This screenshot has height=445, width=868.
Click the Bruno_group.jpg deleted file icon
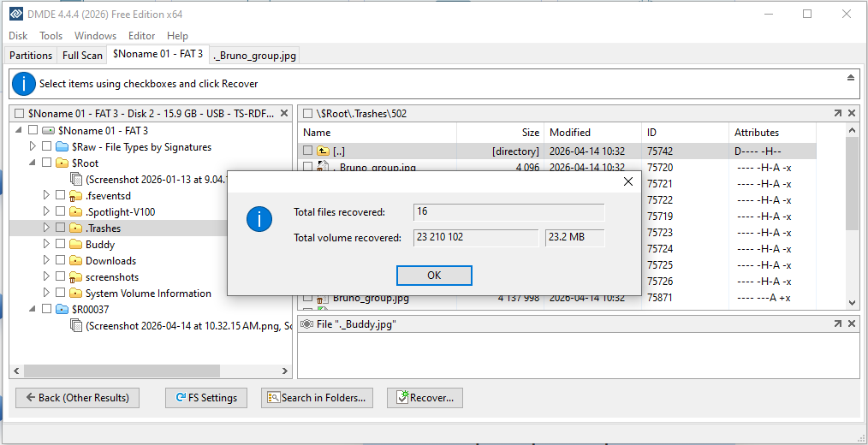[x=322, y=299]
